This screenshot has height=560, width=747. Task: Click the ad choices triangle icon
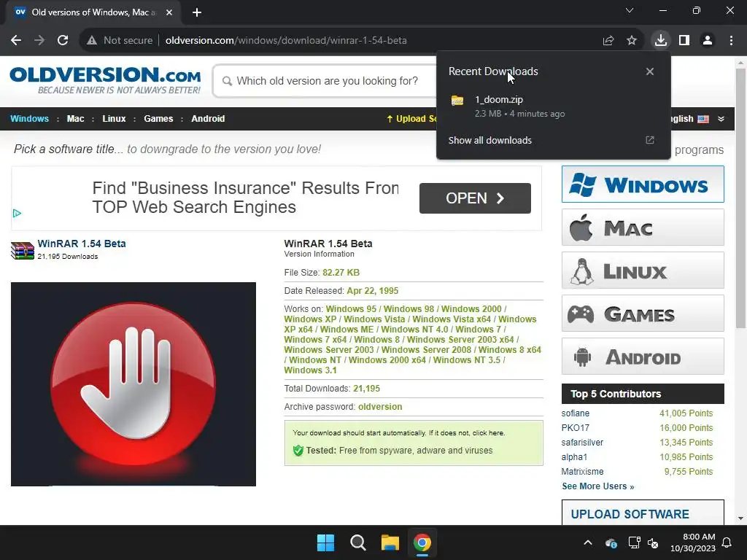click(x=18, y=214)
